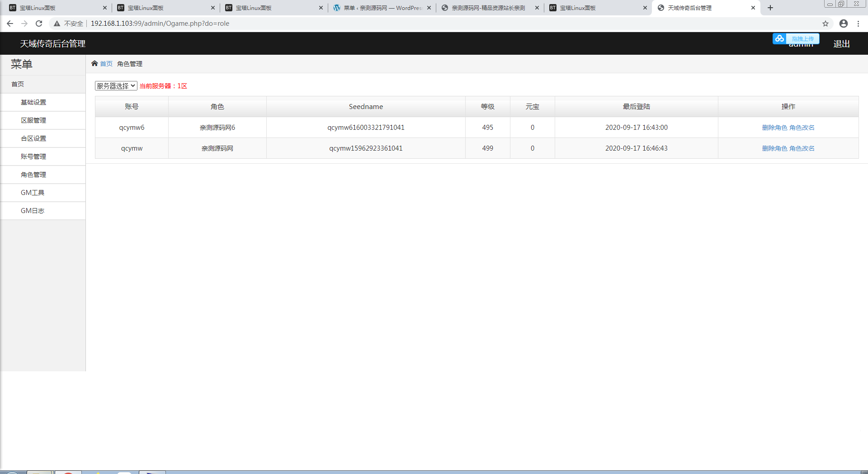Open the browser profile avatar icon
Screen dimensions: 868x474
(844, 24)
